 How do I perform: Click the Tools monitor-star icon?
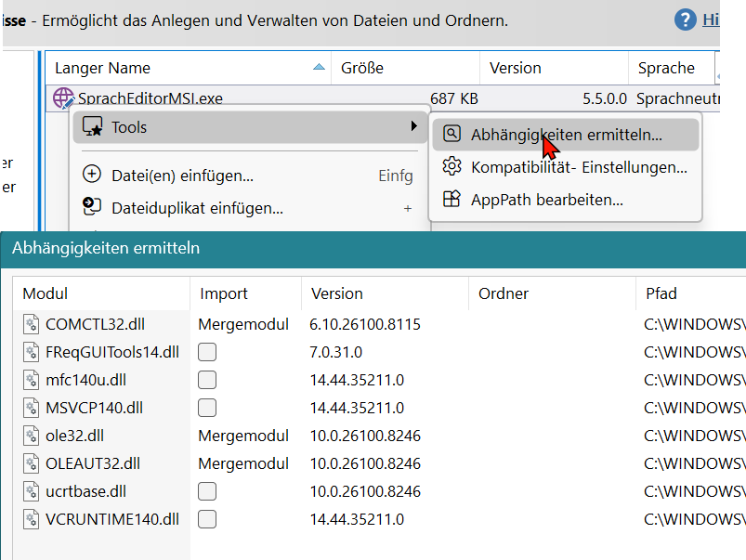tap(92, 126)
